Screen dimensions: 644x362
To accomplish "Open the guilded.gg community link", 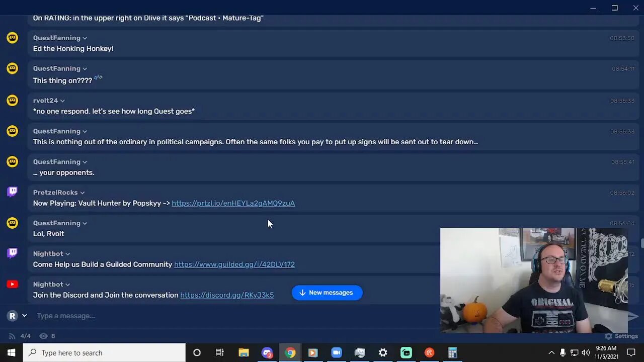I will (x=234, y=264).
